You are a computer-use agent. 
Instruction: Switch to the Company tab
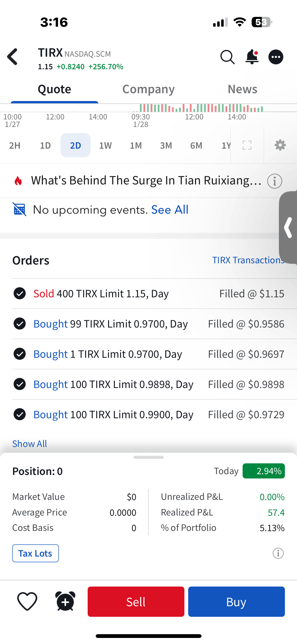(x=148, y=89)
